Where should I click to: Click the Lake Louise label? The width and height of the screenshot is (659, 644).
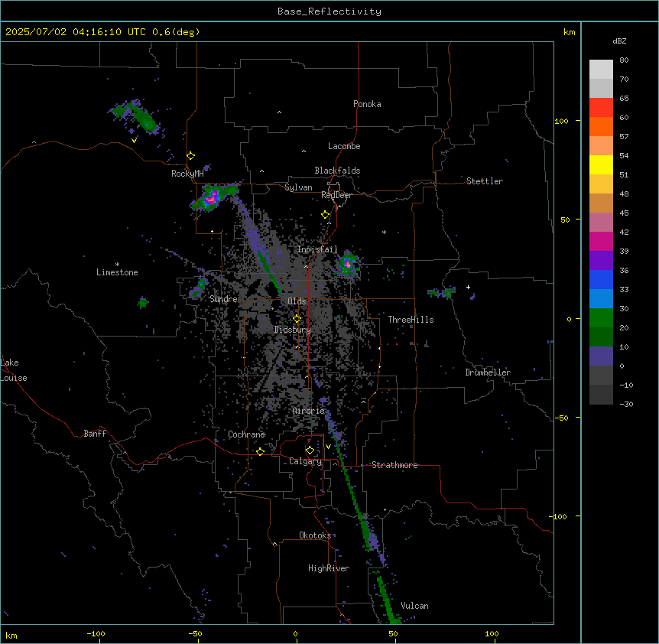14,370
